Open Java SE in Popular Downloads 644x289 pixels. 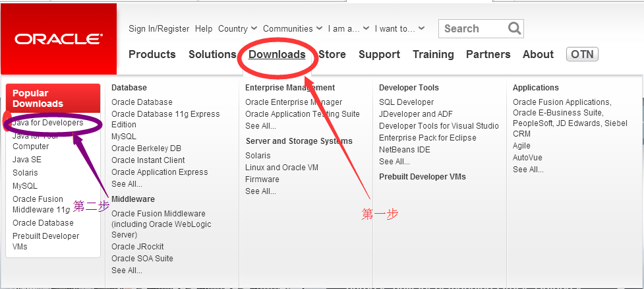click(x=27, y=160)
